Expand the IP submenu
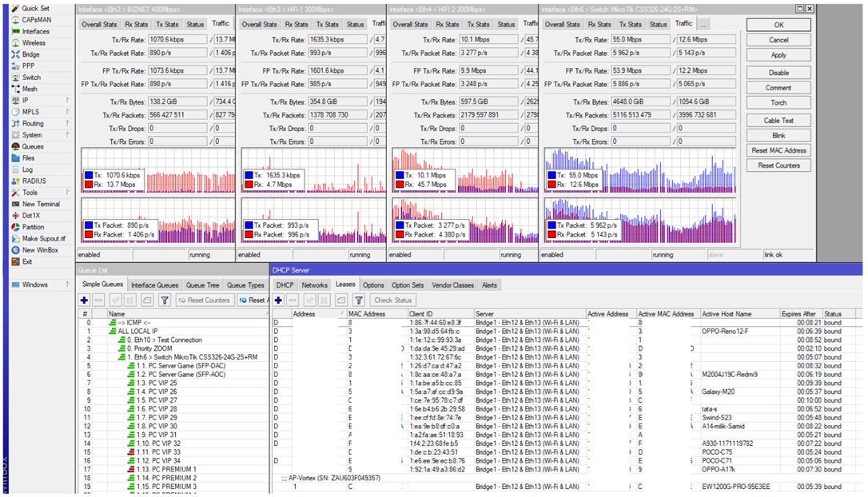The height and width of the screenshot is (497, 868). coord(68,100)
